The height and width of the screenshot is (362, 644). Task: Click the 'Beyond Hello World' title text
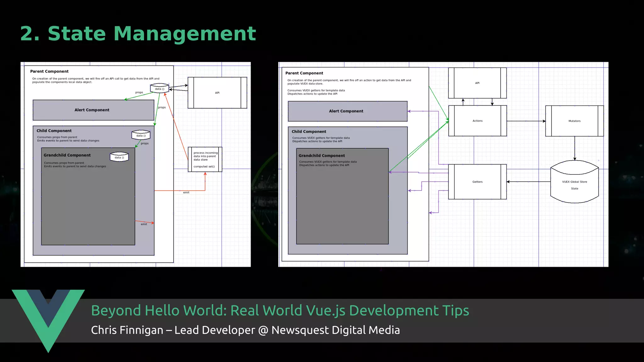click(280, 310)
